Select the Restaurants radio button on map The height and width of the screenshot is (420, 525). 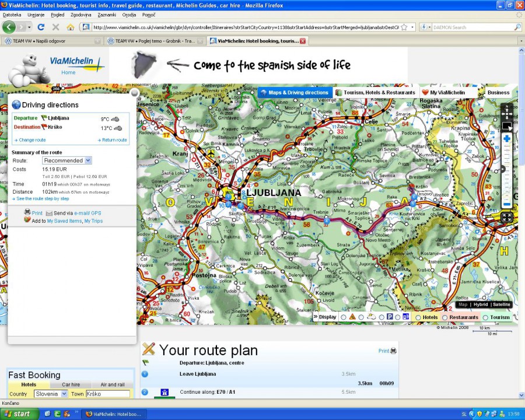445,317
